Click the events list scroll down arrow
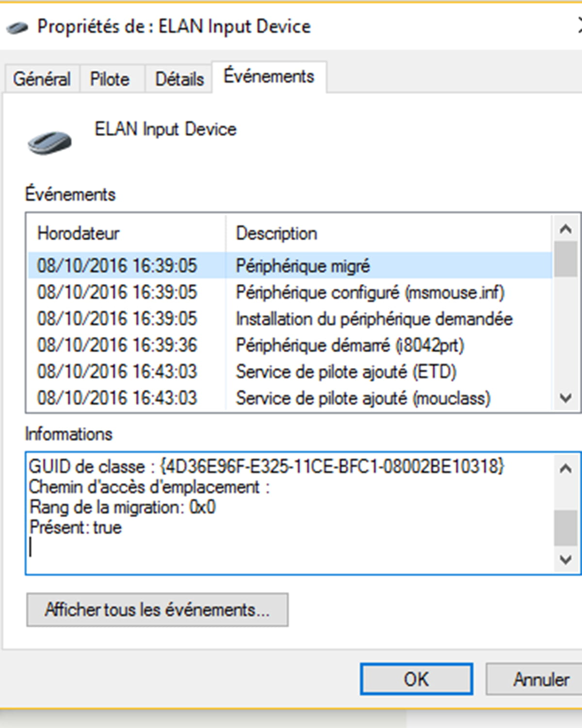This screenshot has width=582, height=728. pos(566,398)
